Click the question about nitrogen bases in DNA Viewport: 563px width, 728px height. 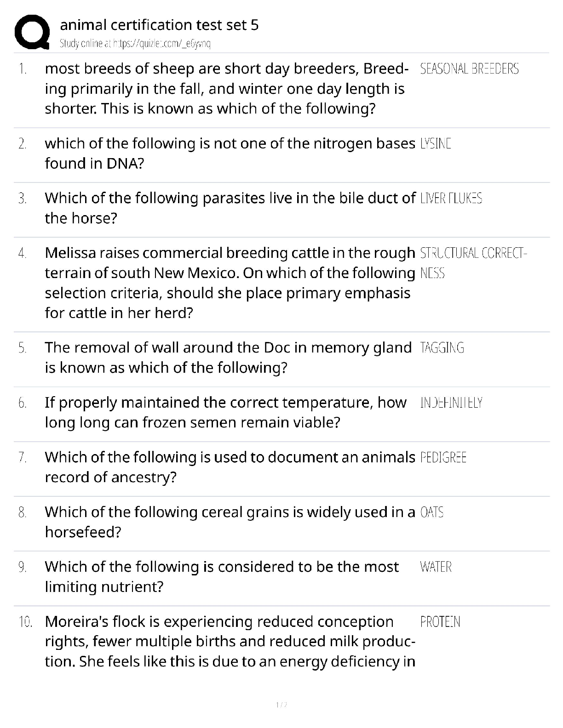229,154
